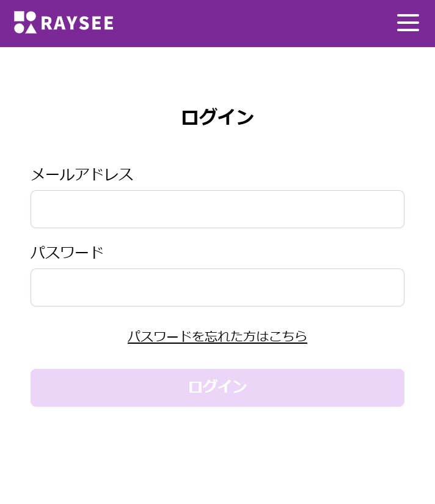Click inside the メールアドレス input field
Screen dimensions: 435x504
(x=217, y=209)
